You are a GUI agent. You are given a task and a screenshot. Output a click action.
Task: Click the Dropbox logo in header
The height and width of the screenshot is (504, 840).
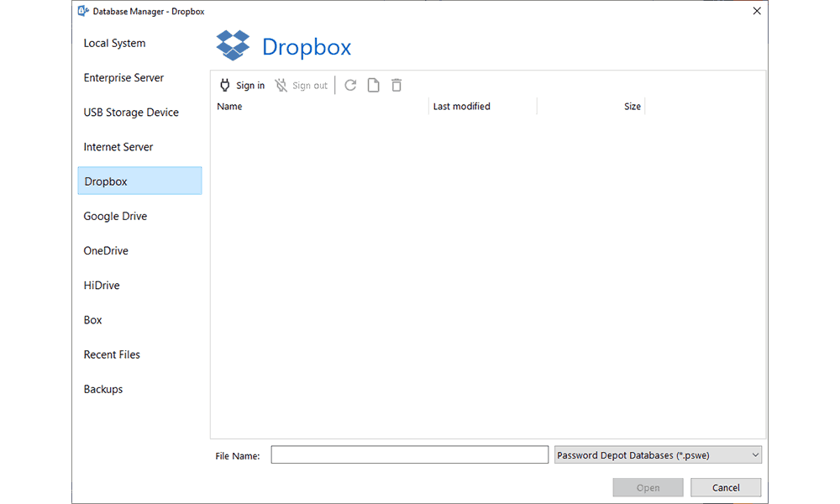tap(233, 45)
